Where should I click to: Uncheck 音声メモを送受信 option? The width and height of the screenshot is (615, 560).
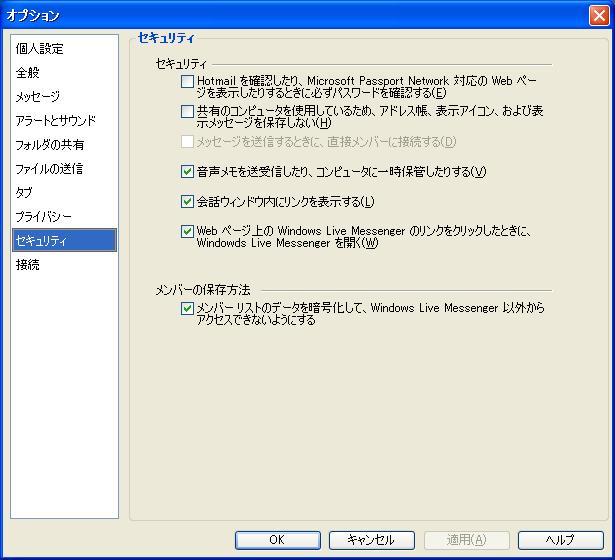click(187, 171)
